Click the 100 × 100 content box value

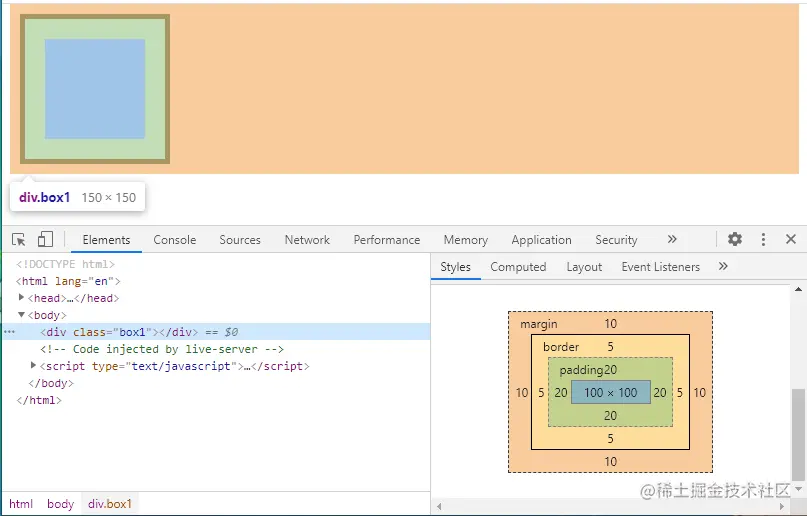tap(610, 393)
